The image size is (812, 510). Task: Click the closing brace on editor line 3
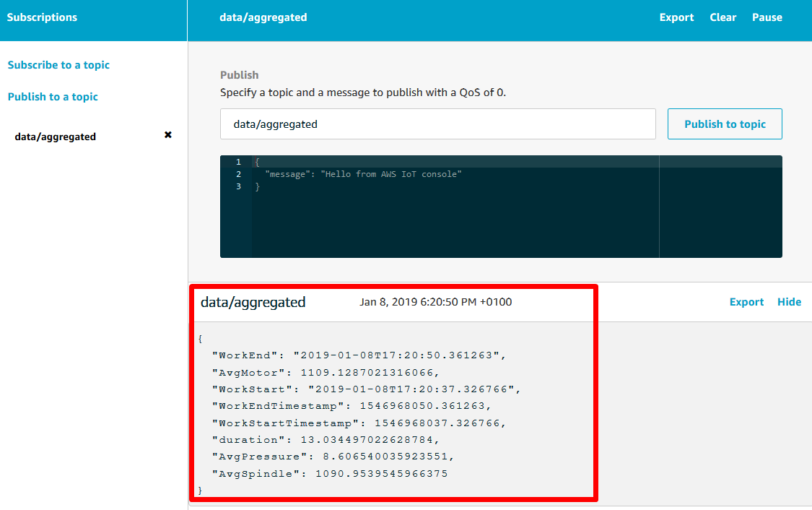coord(258,186)
